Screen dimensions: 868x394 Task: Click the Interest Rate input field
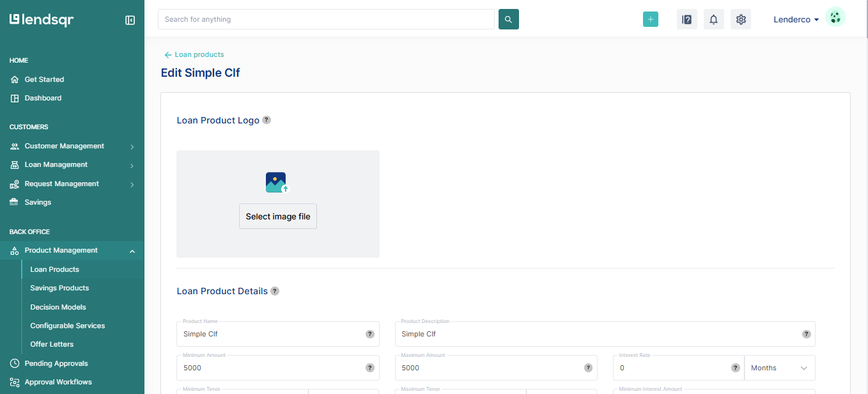(679, 368)
